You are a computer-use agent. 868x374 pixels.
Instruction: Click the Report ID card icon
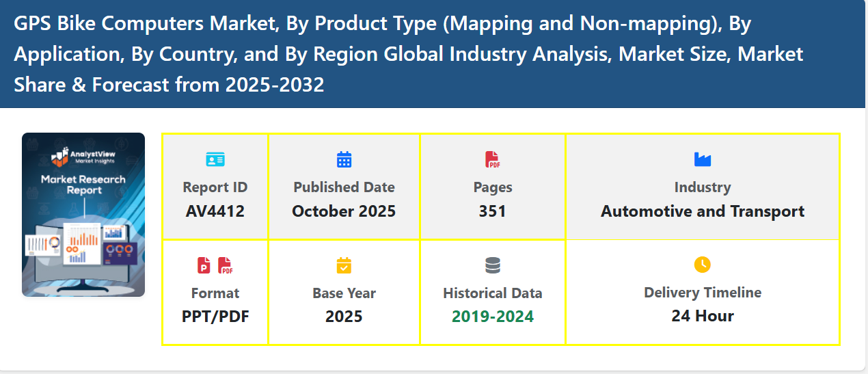215,160
